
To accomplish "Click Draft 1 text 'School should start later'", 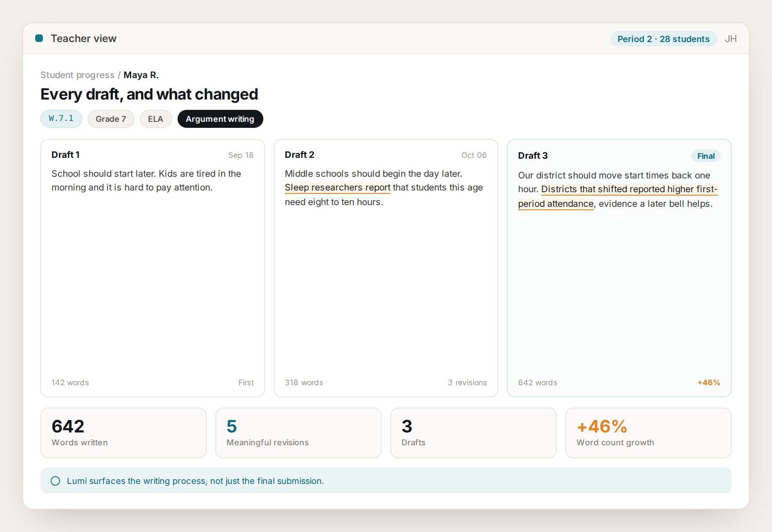I will click(x=104, y=174).
